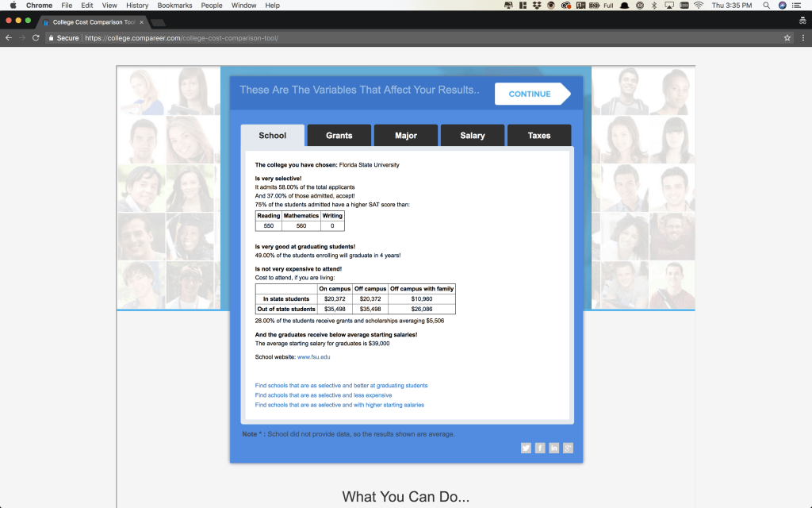Open the People menu
The height and width of the screenshot is (508, 812).
(212, 6)
